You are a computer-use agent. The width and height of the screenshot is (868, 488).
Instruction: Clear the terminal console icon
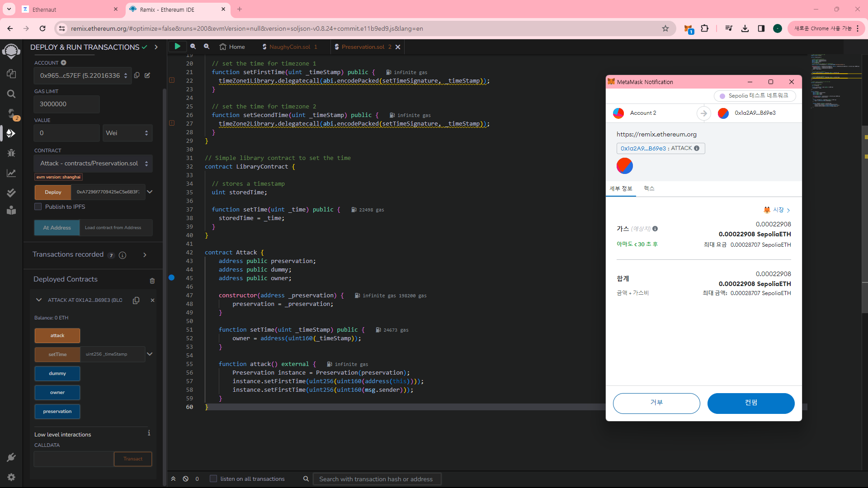[x=185, y=479]
